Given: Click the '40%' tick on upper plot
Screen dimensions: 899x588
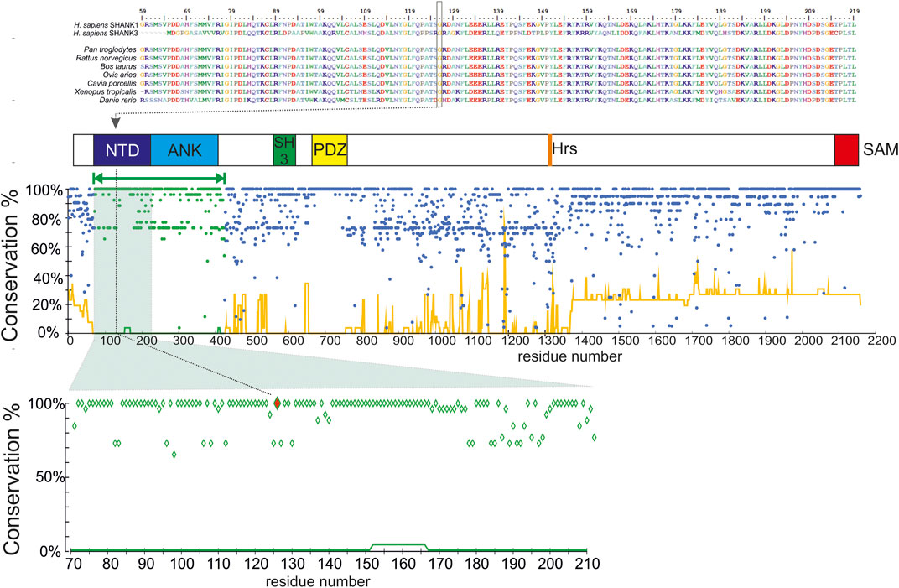Looking at the screenshot, I should pyautogui.click(x=48, y=278).
